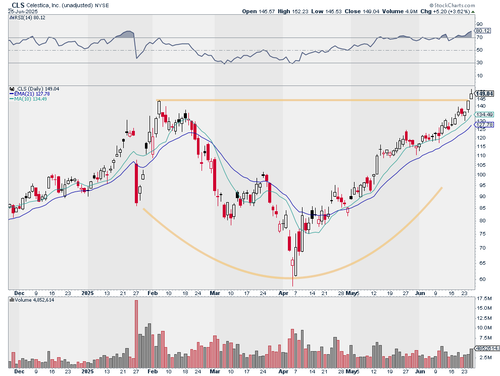Viewport: 500px width, 376px height.
Task: Click the 10.0M volume axis label
Action: coord(484,328)
